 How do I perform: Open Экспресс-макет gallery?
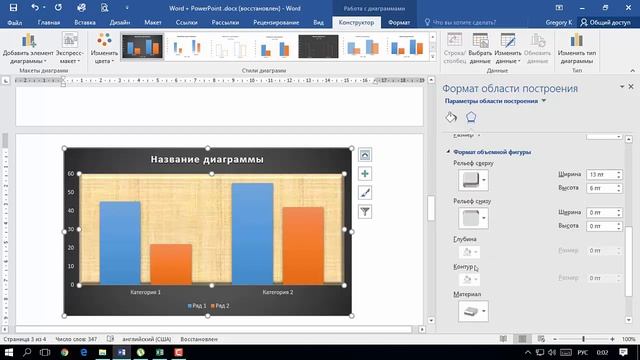[x=70, y=49]
